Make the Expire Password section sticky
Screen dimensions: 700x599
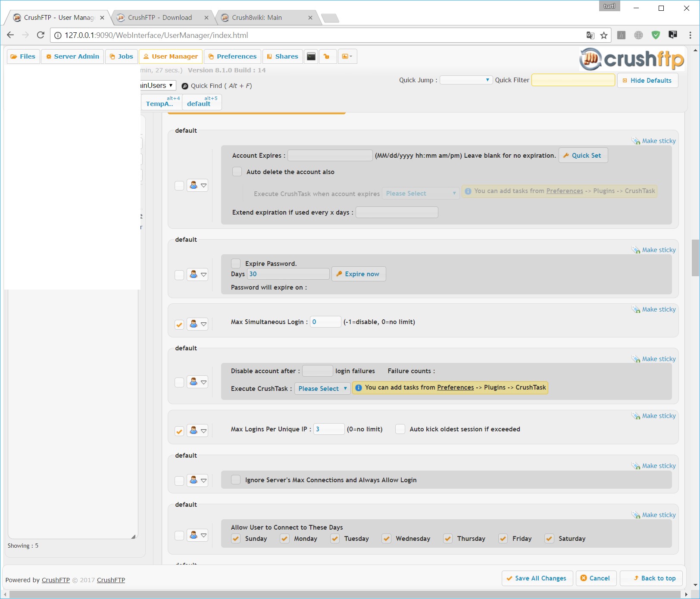tap(654, 250)
